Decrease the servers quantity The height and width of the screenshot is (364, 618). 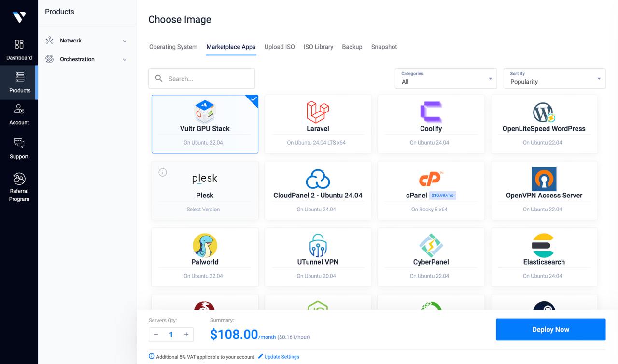point(156,335)
